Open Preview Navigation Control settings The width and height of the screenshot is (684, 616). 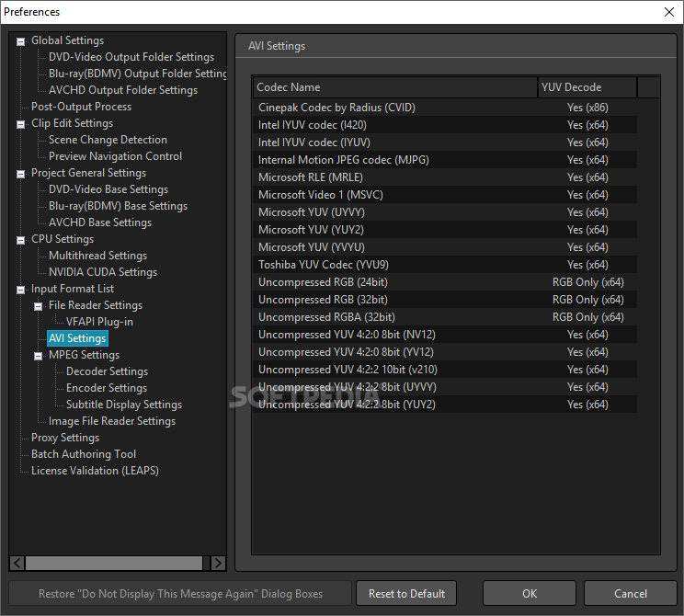(115, 156)
